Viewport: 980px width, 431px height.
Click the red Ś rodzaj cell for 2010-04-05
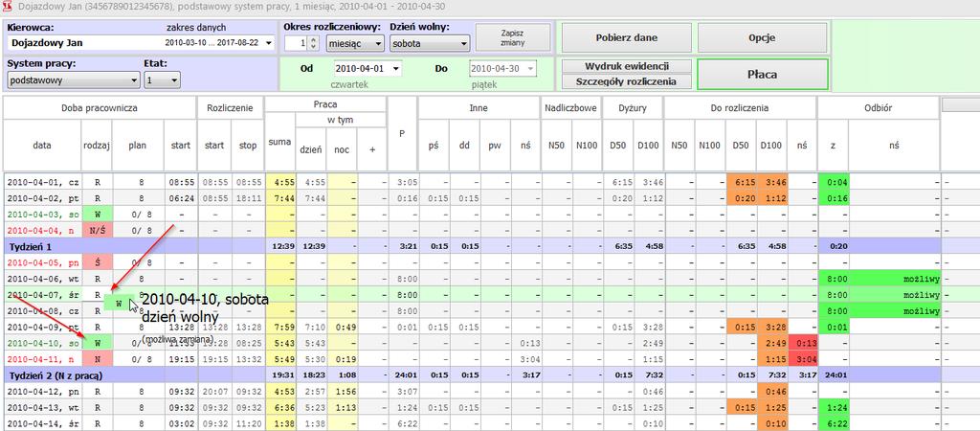coord(97,262)
